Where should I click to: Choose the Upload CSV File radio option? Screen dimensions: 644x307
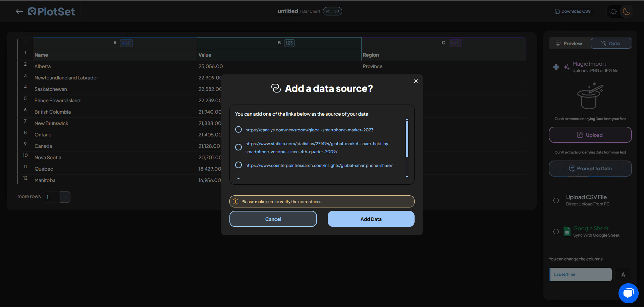[556, 200]
